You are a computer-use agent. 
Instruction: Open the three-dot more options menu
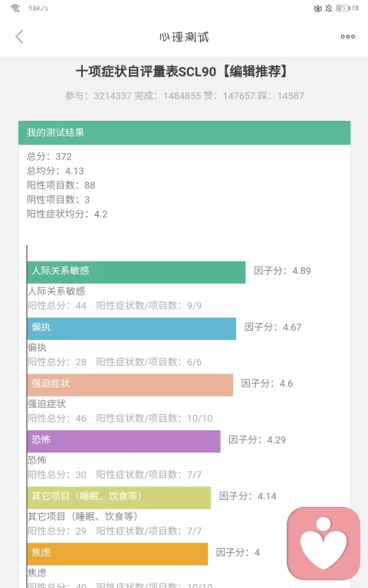(348, 37)
